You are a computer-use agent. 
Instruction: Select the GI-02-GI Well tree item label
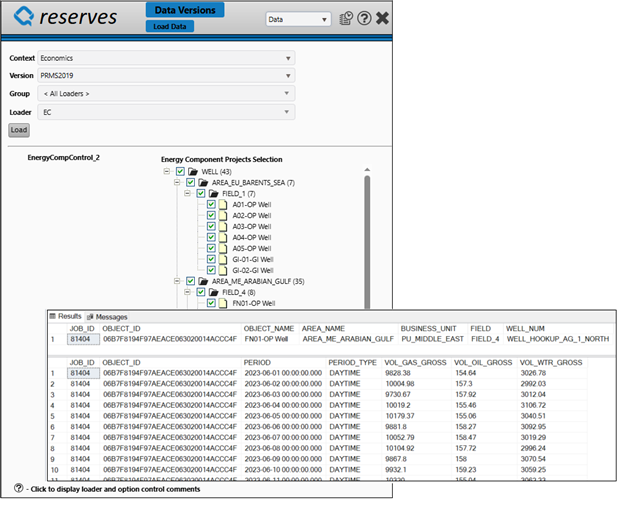pos(253,271)
